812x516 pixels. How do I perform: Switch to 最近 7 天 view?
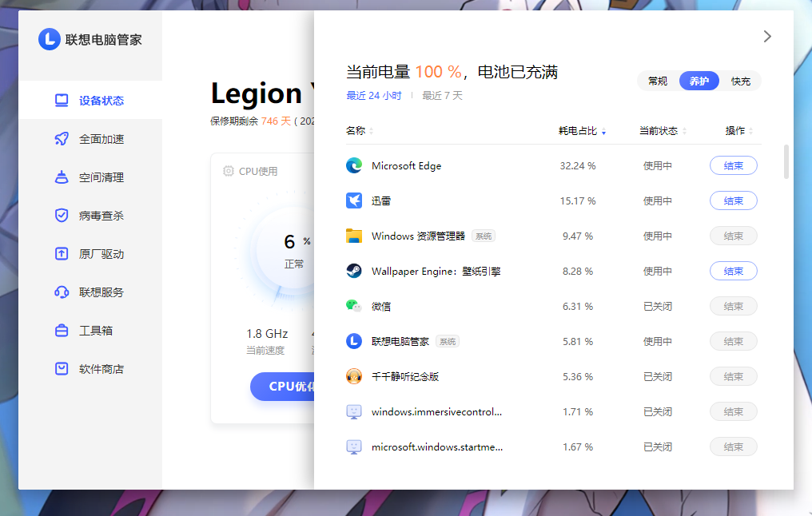442,95
